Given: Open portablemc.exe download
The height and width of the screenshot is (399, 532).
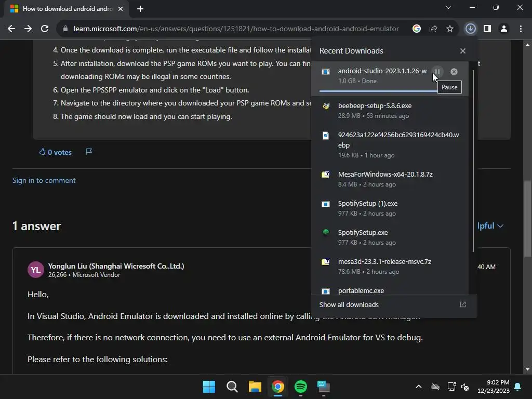Looking at the screenshot, I should 390,288.
